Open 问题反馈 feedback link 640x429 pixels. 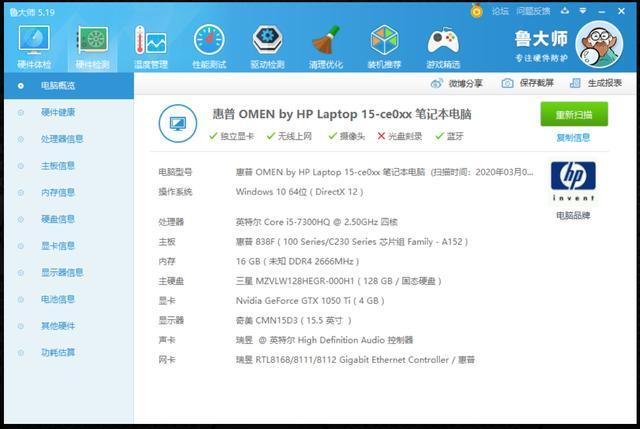pyautogui.click(x=533, y=11)
